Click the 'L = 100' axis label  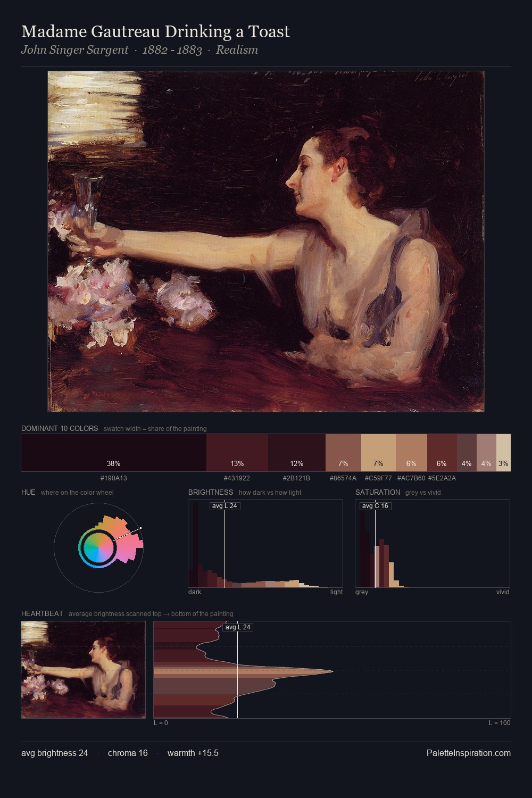500,723
